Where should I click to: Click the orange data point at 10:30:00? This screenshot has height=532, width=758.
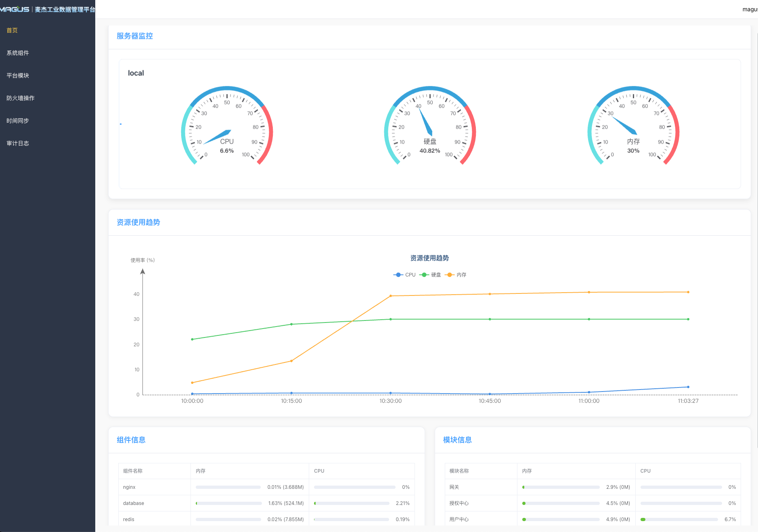[x=390, y=296]
